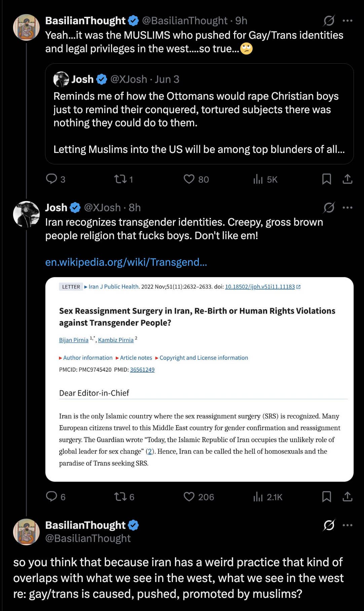Bookmark Josh's Iran tweet
The width and height of the screenshot is (364, 611).
(x=327, y=497)
